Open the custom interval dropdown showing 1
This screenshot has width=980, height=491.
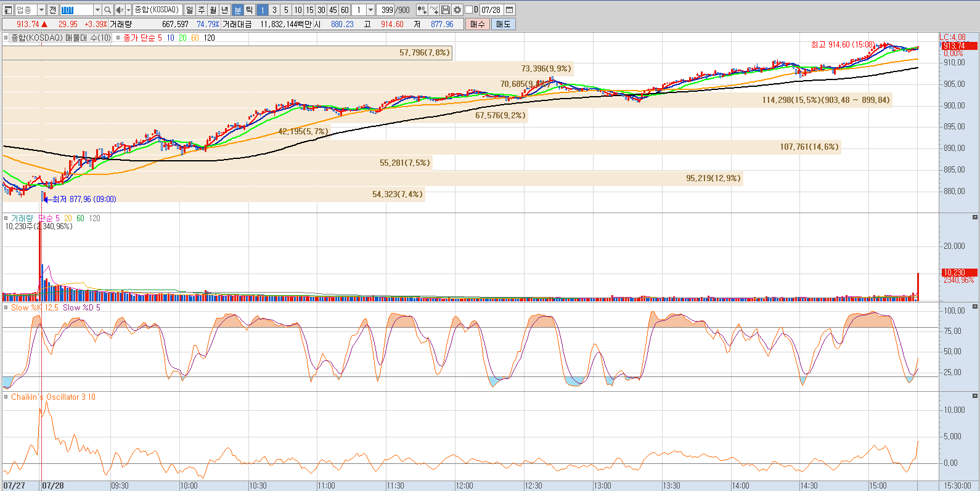pyautogui.click(x=370, y=10)
